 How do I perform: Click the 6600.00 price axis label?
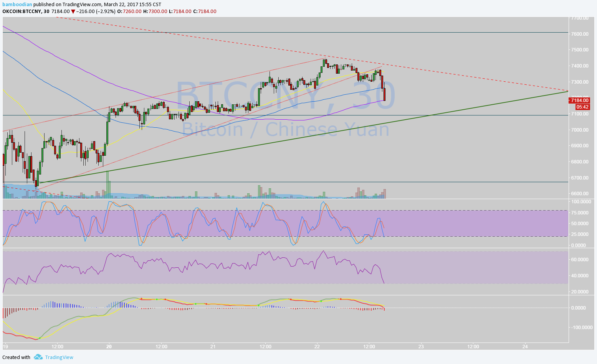point(580,194)
